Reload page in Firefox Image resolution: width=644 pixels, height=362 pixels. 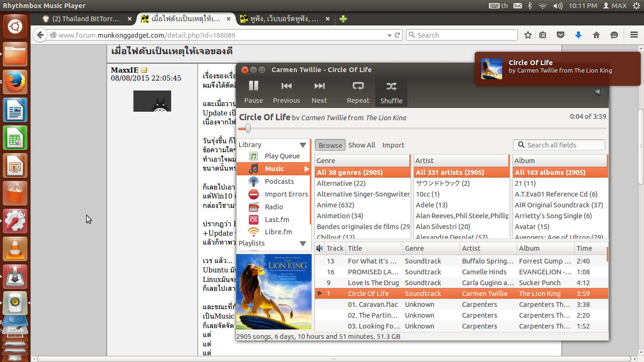click(x=397, y=35)
